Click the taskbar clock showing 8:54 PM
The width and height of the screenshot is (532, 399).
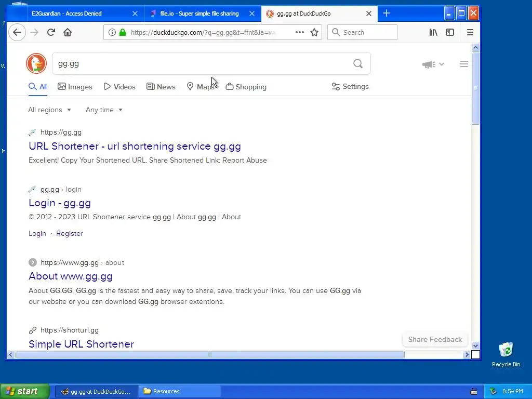click(x=512, y=392)
